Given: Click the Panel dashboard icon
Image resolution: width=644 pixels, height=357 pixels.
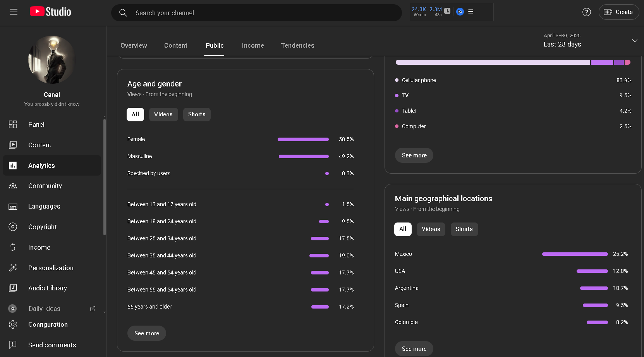Looking at the screenshot, I should 13,124.
